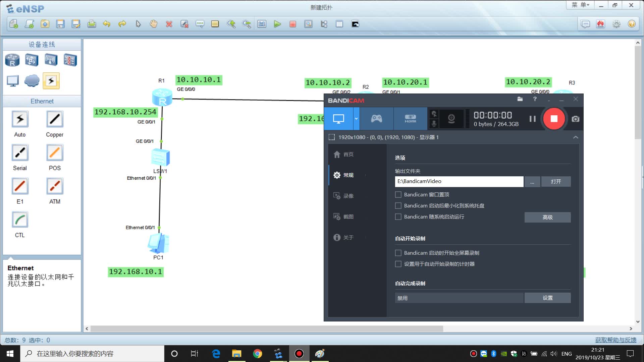The height and width of the screenshot is (362, 644).
Task: Click the red stop recording button in Bandicam
Action: coord(554,119)
